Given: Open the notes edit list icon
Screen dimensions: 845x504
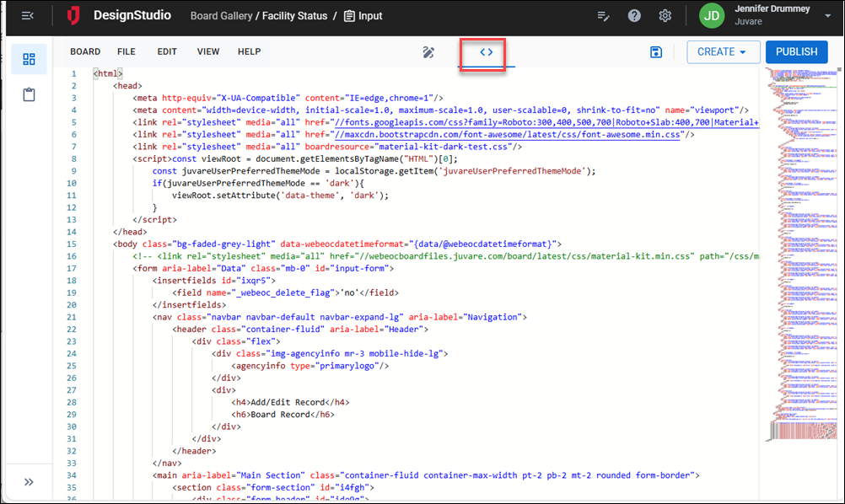Looking at the screenshot, I should pos(603,16).
